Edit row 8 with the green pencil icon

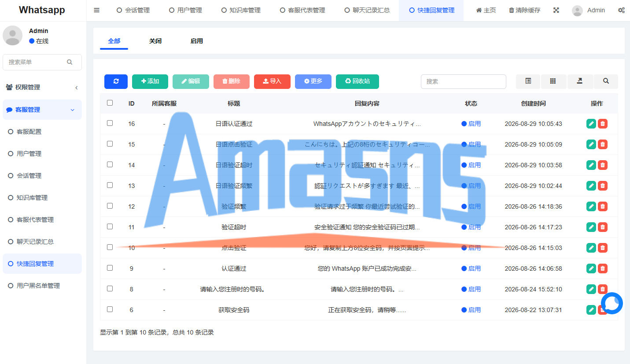tap(591, 289)
